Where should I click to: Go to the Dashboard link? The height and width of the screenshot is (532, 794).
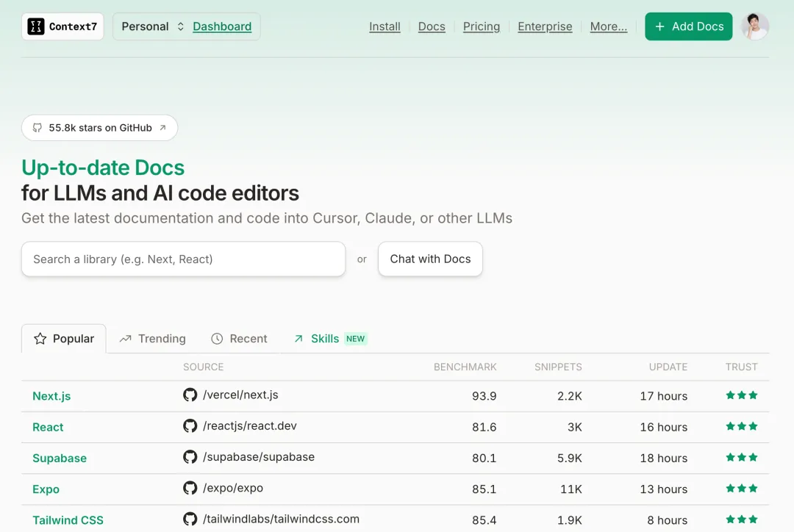pos(222,26)
